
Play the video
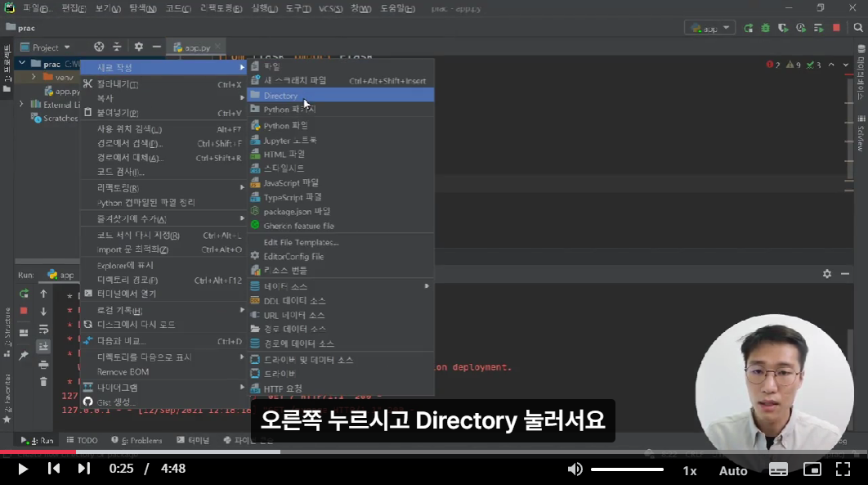pos(23,469)
